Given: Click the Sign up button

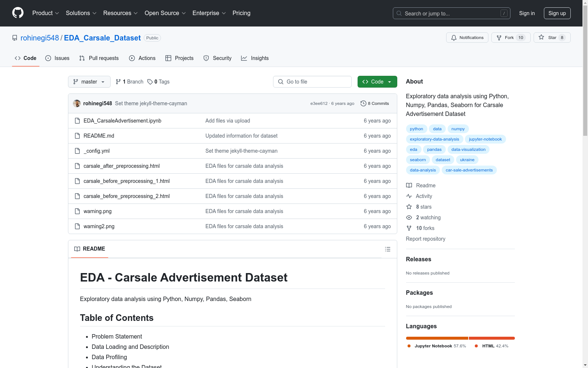Looking at the screenshot, I should [557, 13].
